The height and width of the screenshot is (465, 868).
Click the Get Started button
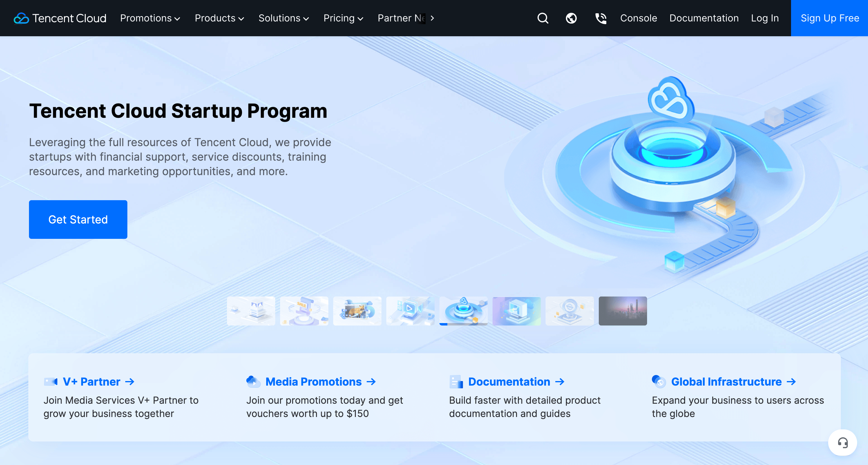(x=78, y=220)
